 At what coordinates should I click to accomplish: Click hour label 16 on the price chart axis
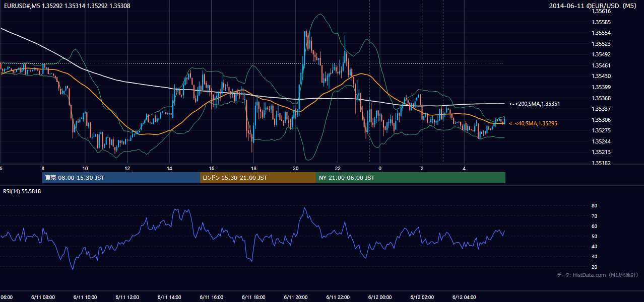pyautogui.click(x=212, y=169)
